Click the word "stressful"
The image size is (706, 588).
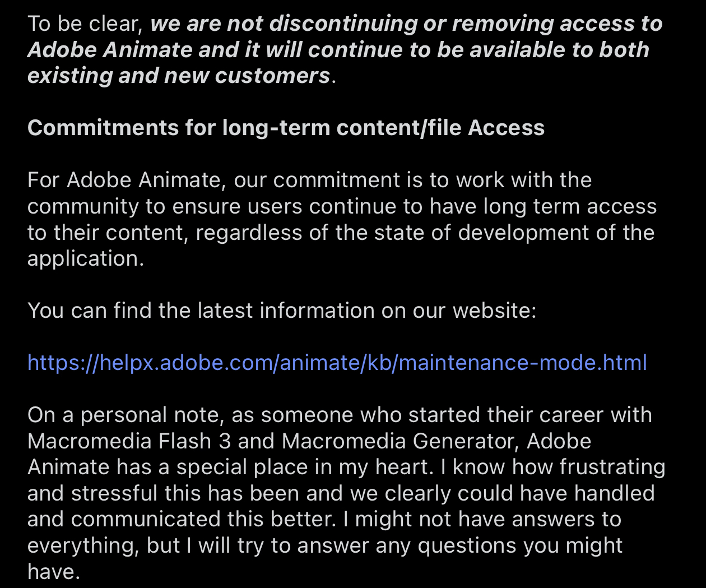coord(114,493)
